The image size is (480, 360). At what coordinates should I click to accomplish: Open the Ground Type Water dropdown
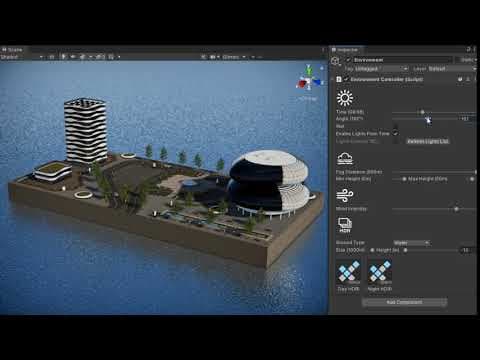[411, 243]
